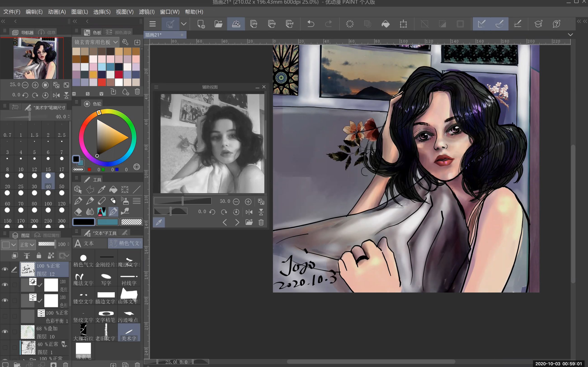Export as PSD icon
This screenshot has width=588, height=367.
289,24
